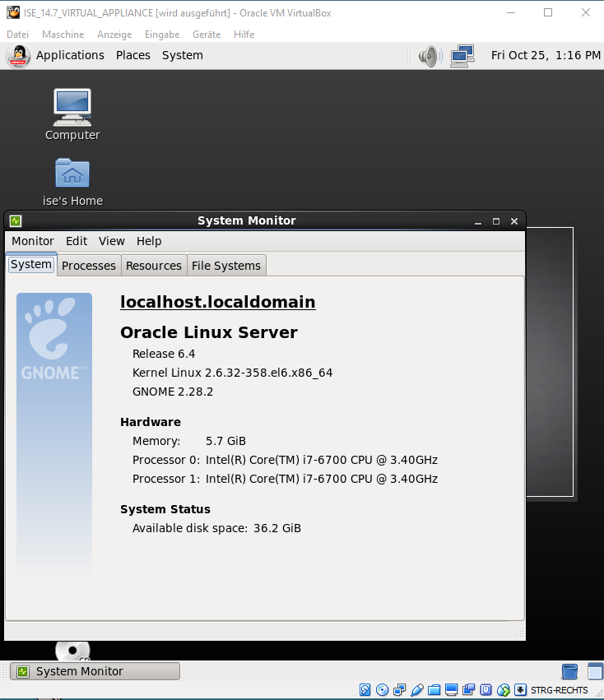Open the Places menu
This screenshot has height=700, width=604.
pos(133,55)
